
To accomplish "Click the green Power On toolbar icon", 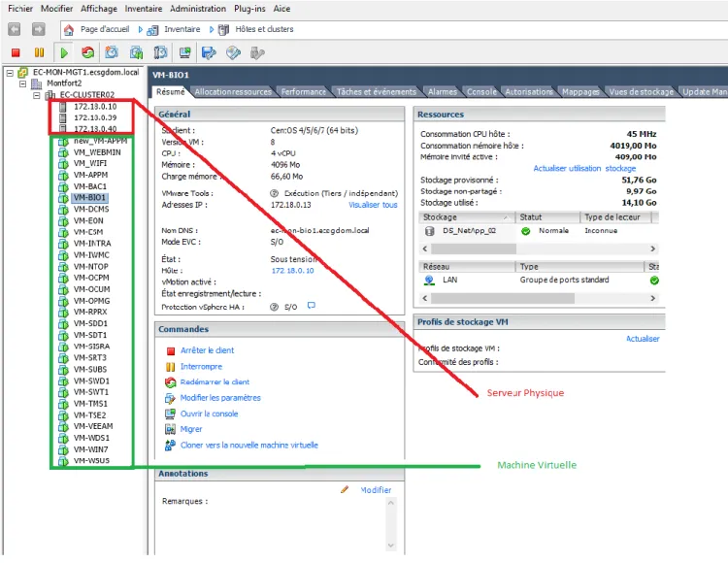I will [64, 53].
